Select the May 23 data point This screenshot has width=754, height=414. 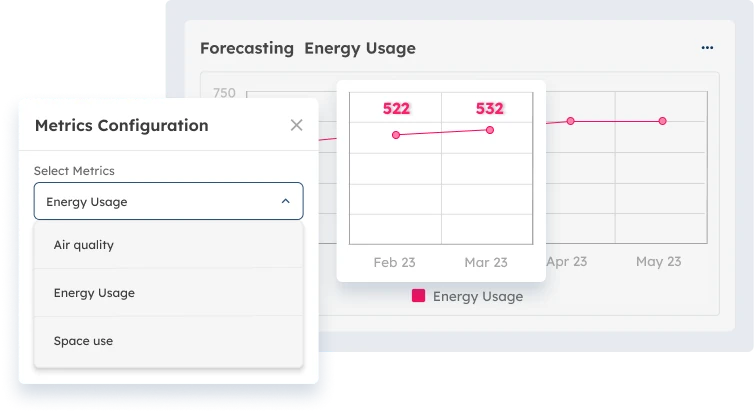click(662, 121)
